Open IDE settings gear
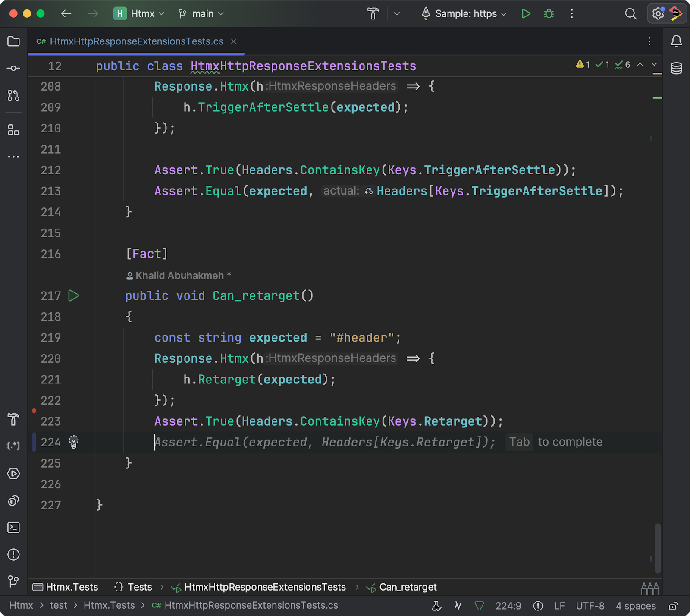This screenshot has height=616, width=690. [658, 14]
